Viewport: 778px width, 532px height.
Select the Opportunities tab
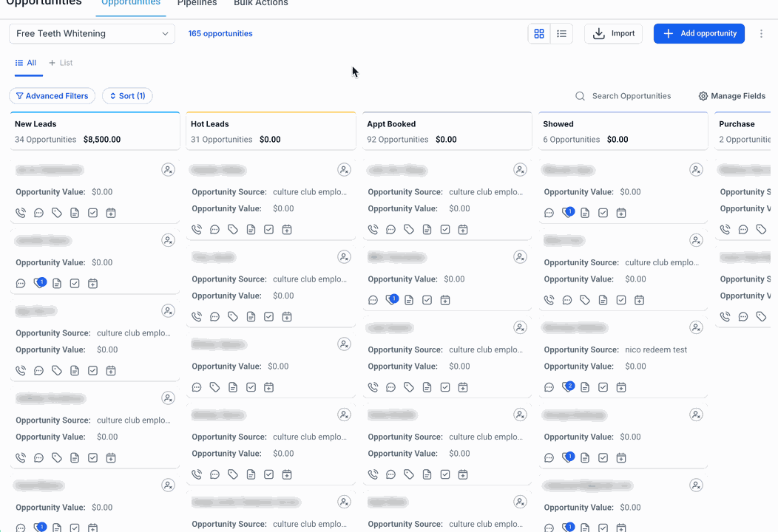[x=131, y=3]
